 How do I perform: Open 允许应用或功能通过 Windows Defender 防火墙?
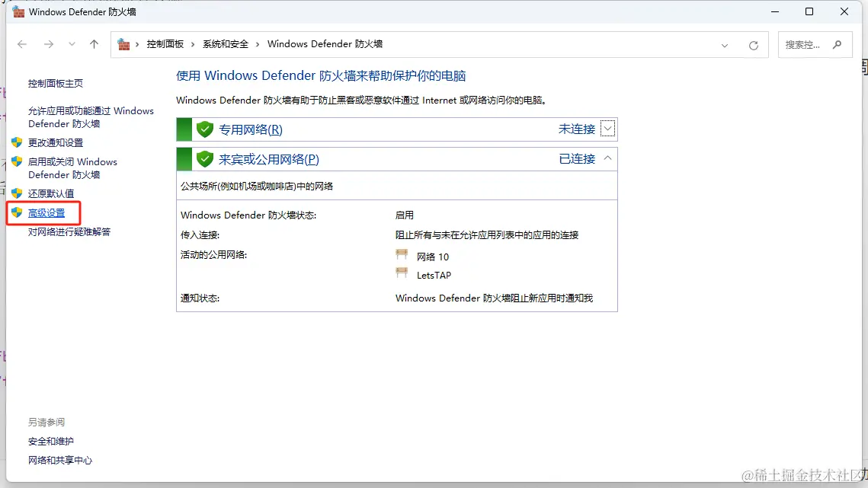click(x=91, y=117)
